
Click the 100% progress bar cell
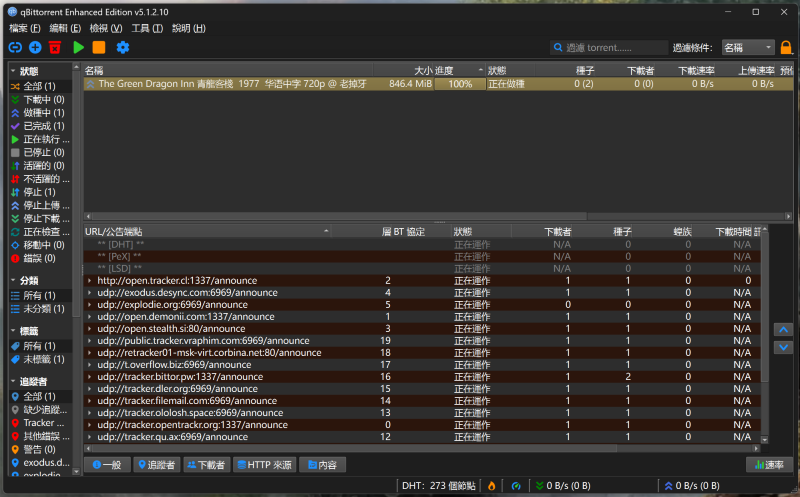(460, 84)
